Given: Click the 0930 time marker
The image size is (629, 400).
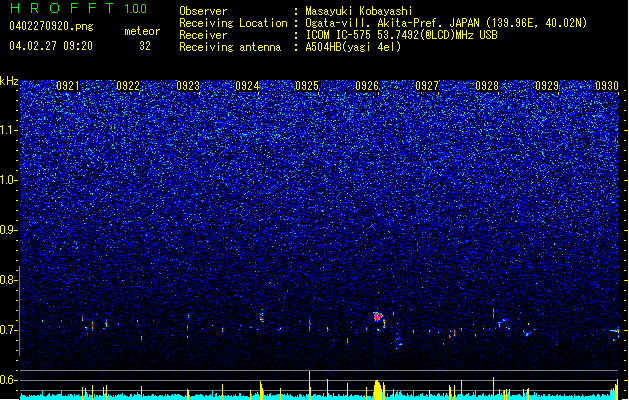Looking at the screenshot, I should [607, 86].
